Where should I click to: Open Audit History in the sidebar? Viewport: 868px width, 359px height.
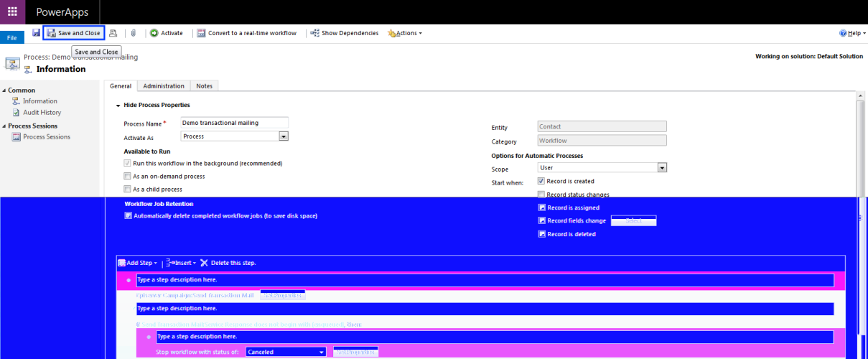click(x=42, y=113)
